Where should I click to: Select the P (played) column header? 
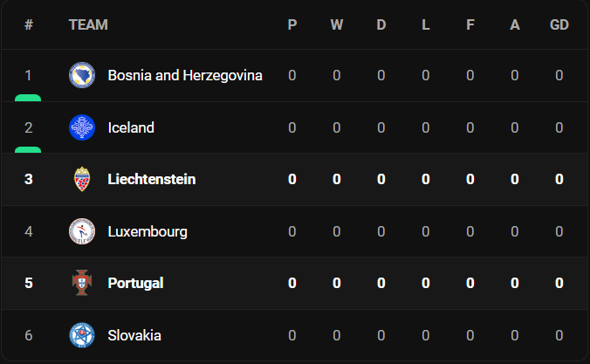(x=292, y=24)
